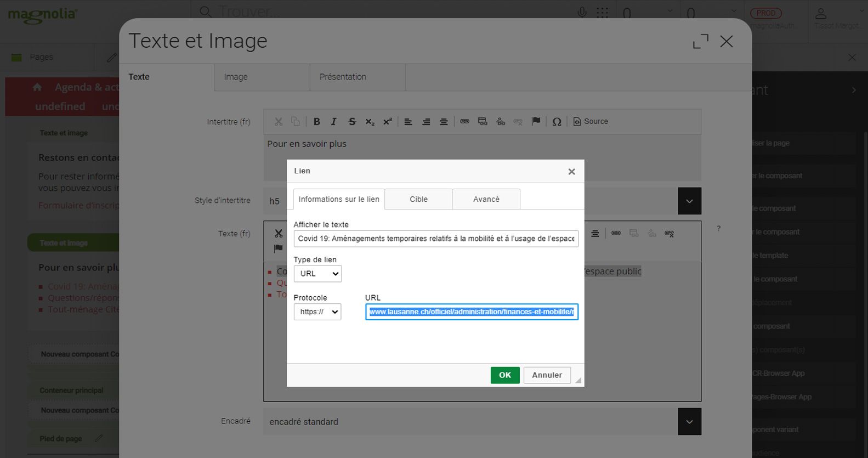The width and height of the screenshot is (868, 458).
Task: Click unlink icon in Intertitre toolbar
Action: [x=518, y=122]
